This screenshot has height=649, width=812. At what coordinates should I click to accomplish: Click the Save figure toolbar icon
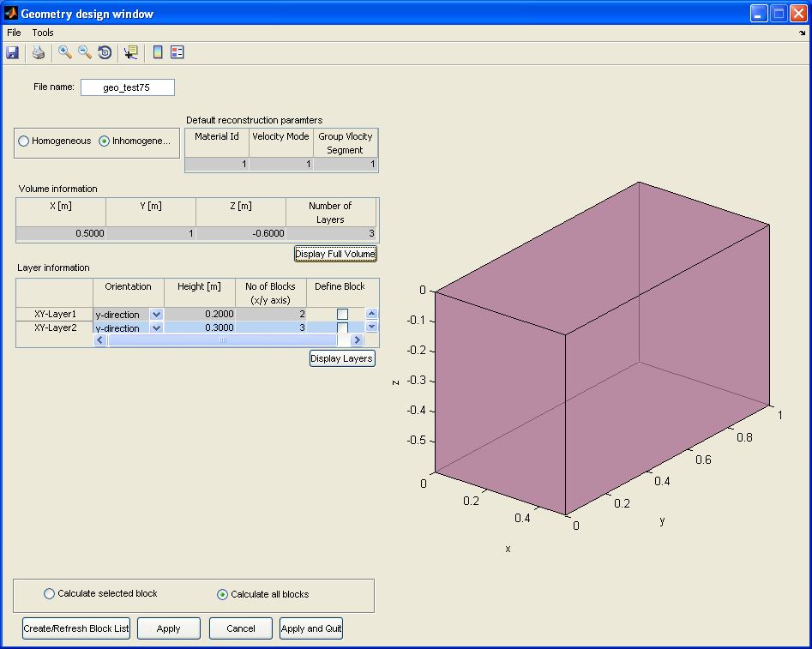point(12,52)
